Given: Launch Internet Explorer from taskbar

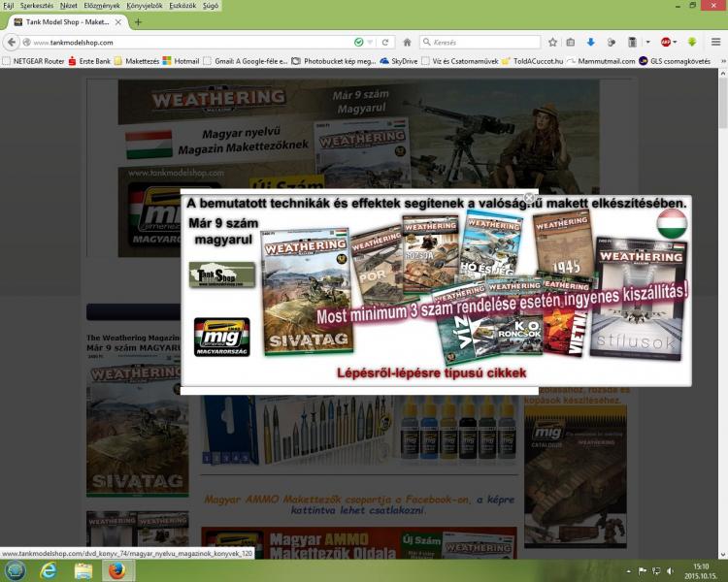Looking at the screenshot, I should pos(49,571).
